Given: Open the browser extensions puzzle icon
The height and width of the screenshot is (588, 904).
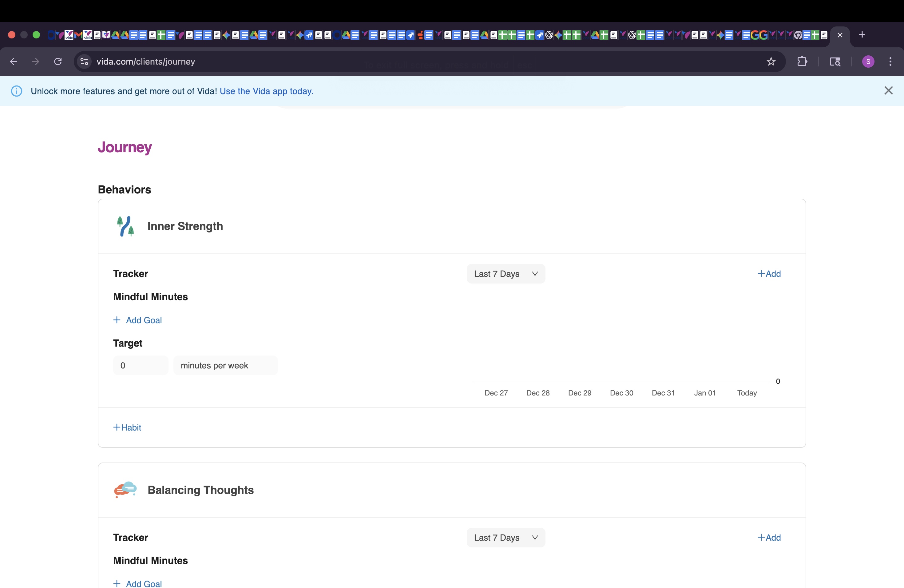Looking at the screenshot, I should coord(802,62).
